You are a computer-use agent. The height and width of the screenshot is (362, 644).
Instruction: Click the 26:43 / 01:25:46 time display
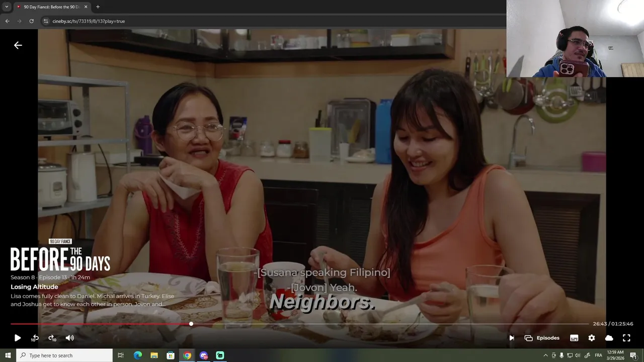click(613, 324)
